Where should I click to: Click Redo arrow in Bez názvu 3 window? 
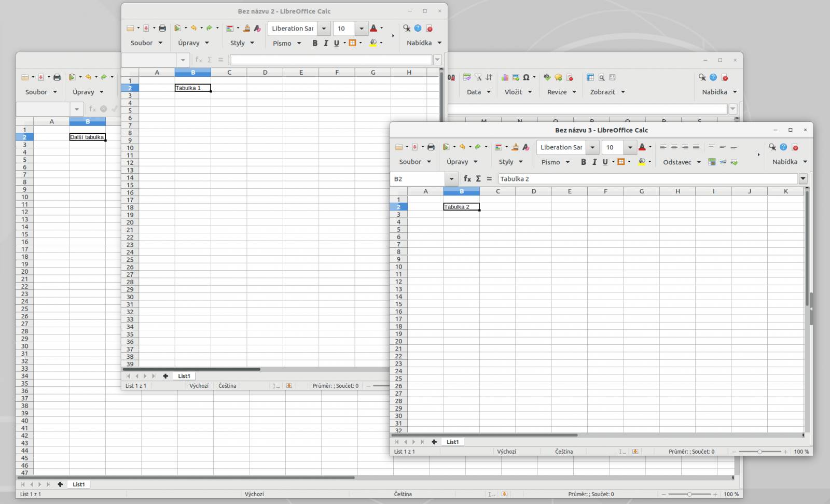pos(478,147)
